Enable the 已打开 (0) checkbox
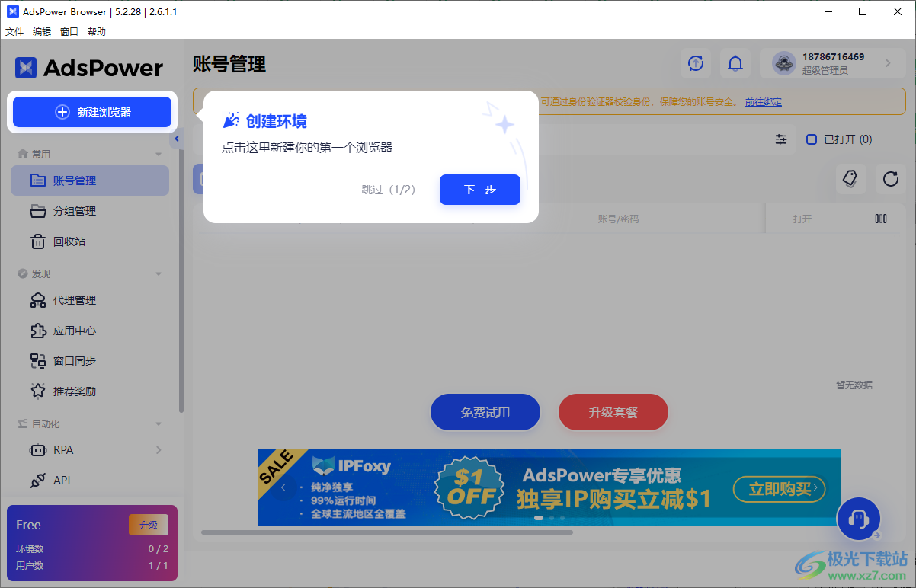 click(x=811, y=139)
